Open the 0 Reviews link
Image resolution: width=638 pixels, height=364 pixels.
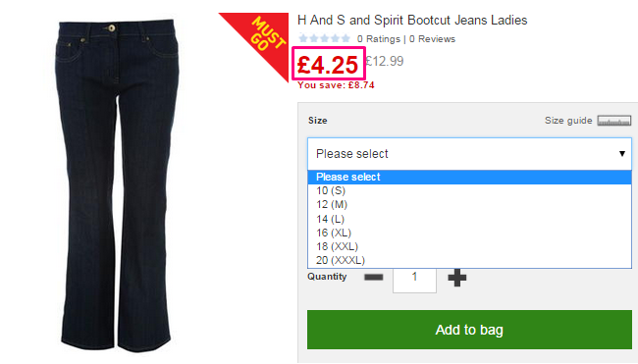(432, 39)
